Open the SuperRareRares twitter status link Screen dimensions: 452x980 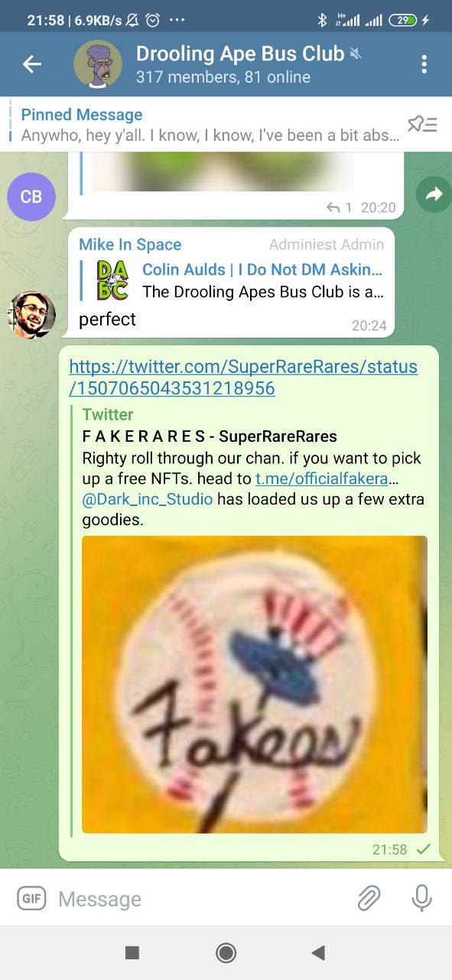click(x=243, y=377)
